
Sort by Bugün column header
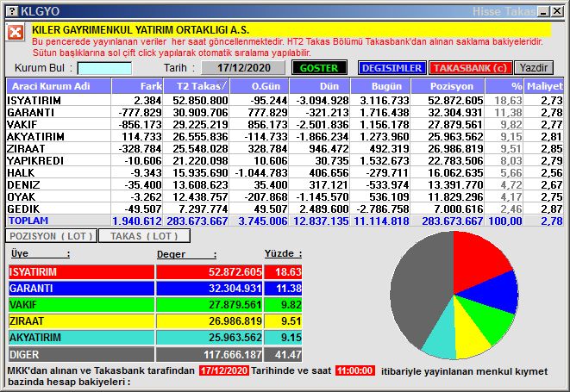pyautogui.click(x=380, y=86)
